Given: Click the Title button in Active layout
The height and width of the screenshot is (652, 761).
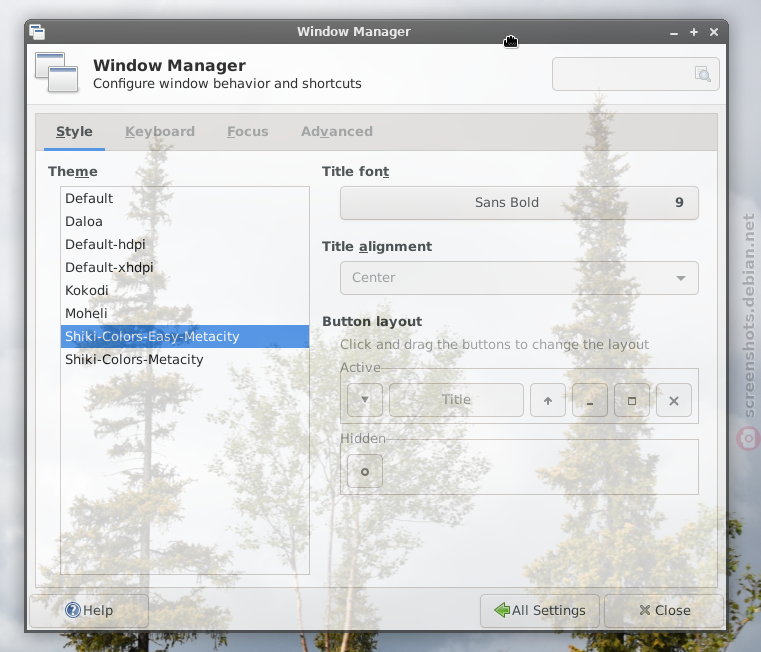Looking at the screenshot, I should 456,400.
